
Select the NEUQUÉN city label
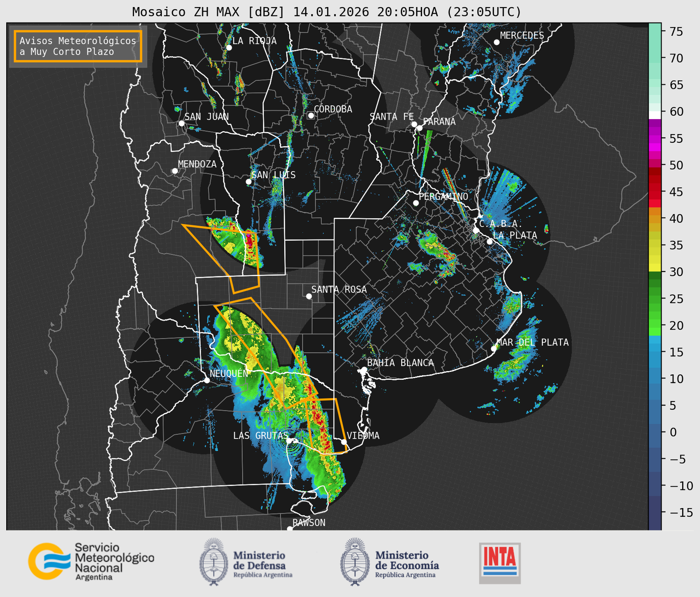pos(229,373)
